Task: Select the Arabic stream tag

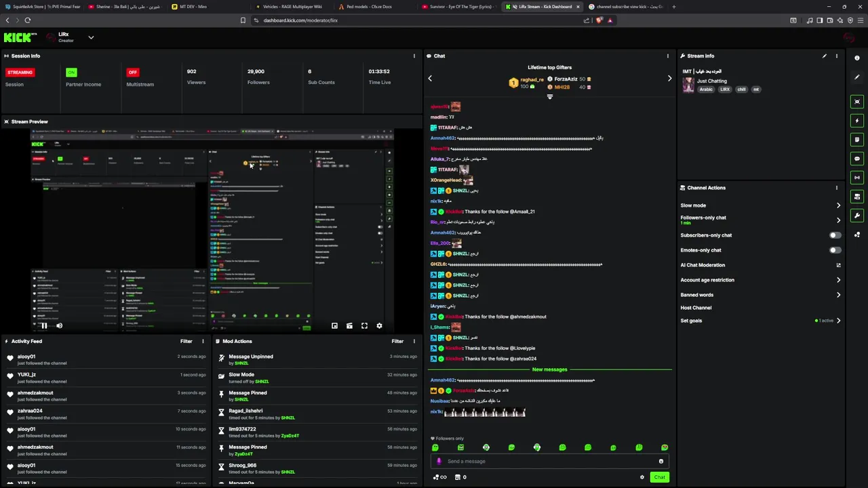Action: point(706,89)
